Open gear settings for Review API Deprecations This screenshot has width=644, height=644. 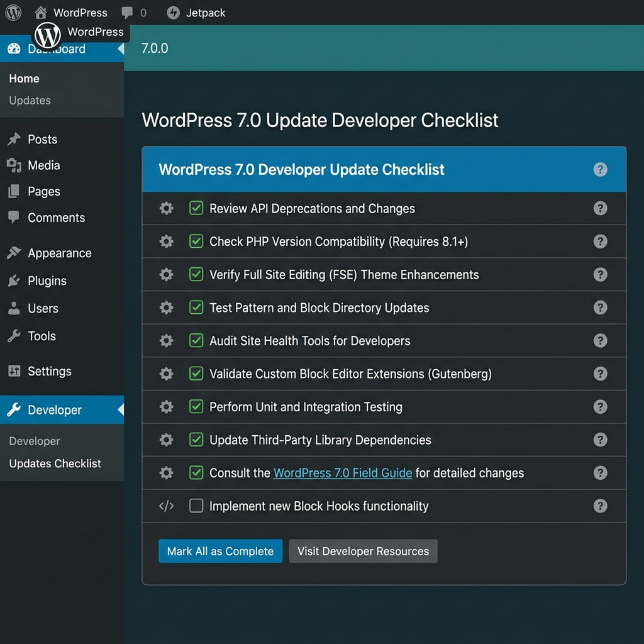pos(166,208)
